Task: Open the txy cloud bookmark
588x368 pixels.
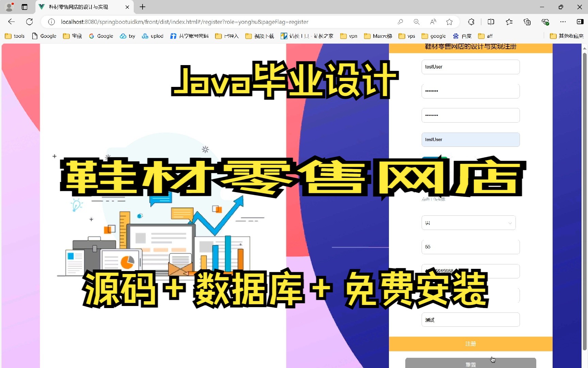Action: pyautogui.click(x=128, y=36)
